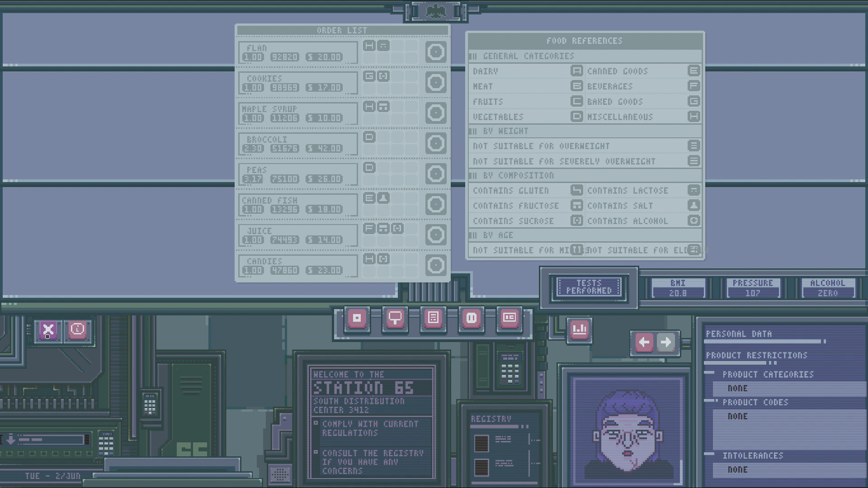Open the bar chart statistics button
Image resolution: width=868 pixels, height=488 pixels.
(x=579, y=329)
